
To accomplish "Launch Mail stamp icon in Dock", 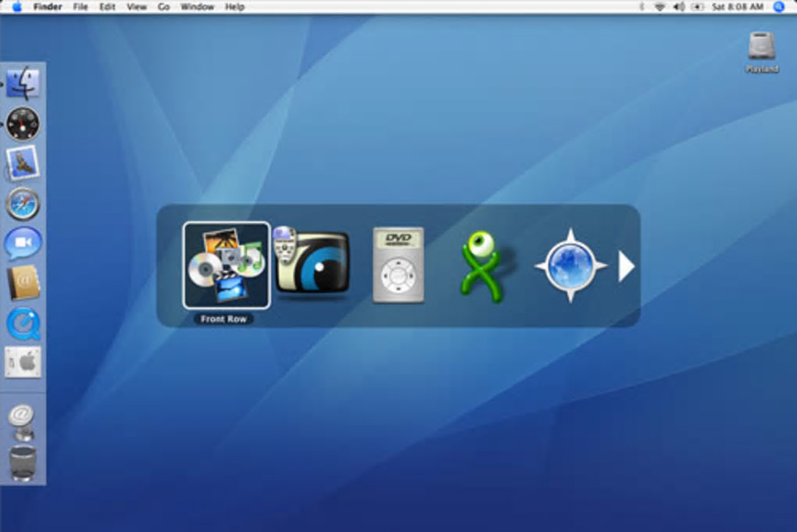I will click(x=23, y=163).
